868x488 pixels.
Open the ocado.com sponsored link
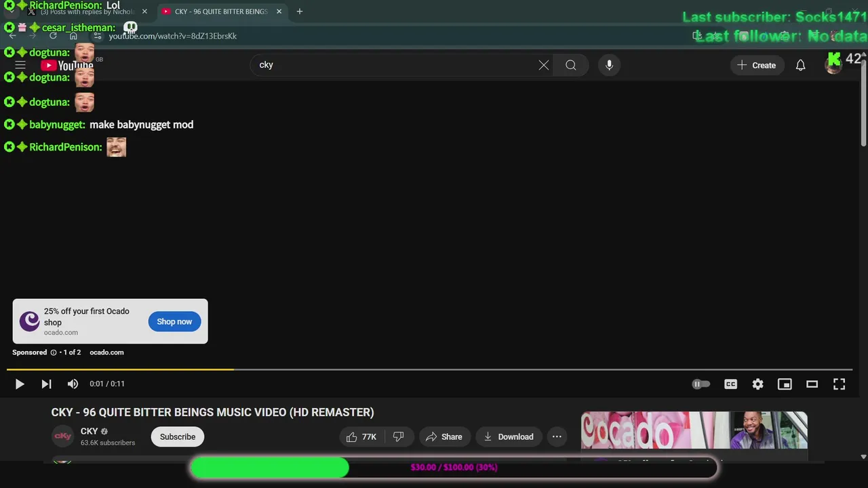tap(106, 352)
